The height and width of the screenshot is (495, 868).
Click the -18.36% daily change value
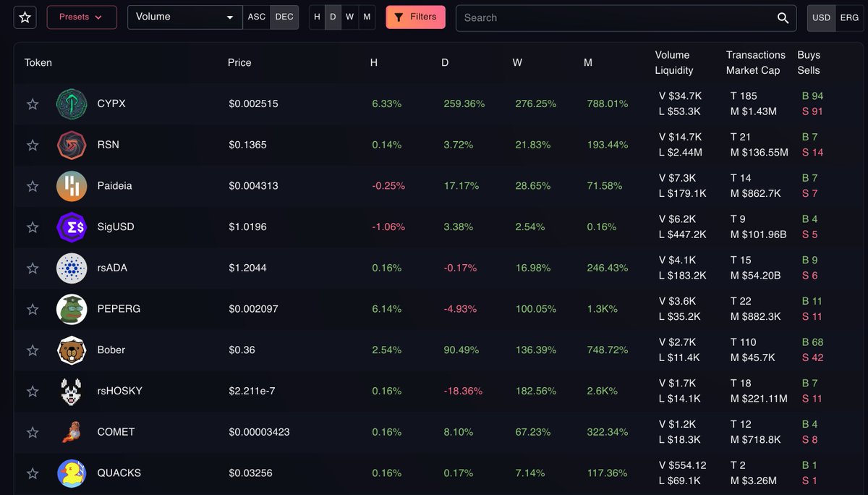point(463,391)
